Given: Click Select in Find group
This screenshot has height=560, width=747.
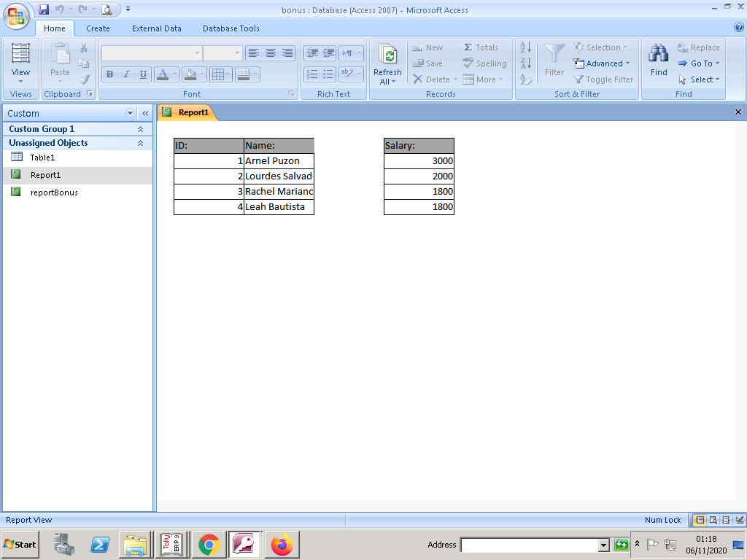Looking at the screenshot, I should tap(699, 79).
